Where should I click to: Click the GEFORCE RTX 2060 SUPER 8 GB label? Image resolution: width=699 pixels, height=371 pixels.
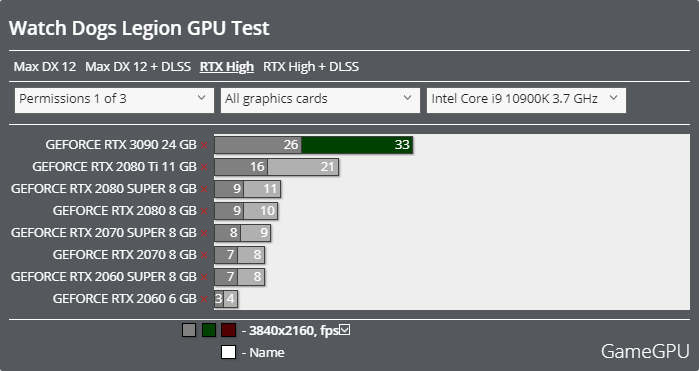tap(104, 277)
